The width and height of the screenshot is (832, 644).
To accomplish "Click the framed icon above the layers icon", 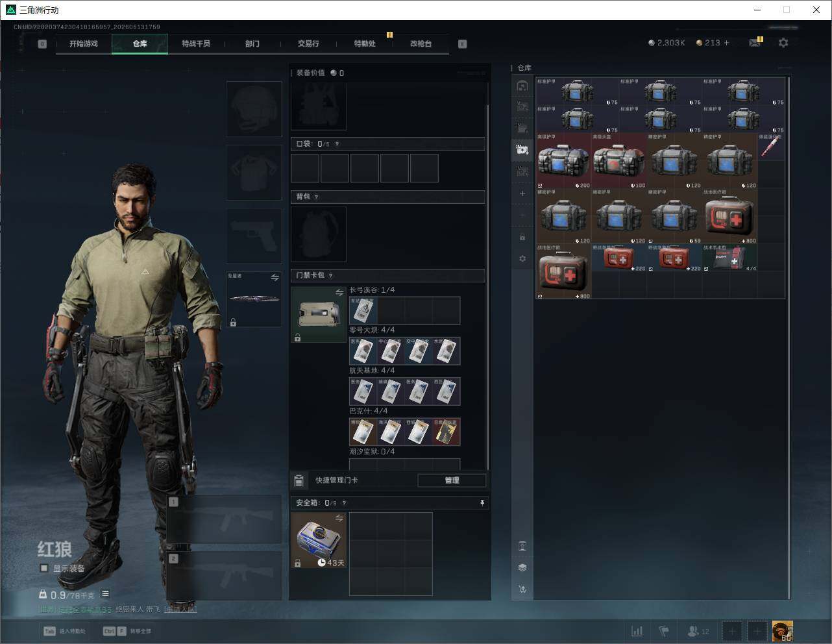I will 522,546.
